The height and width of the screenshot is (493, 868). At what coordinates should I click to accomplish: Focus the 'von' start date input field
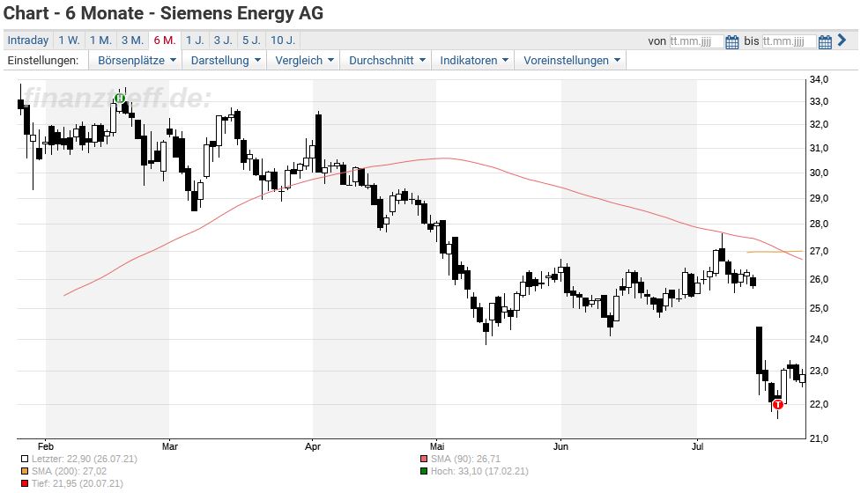click(696, 41)
